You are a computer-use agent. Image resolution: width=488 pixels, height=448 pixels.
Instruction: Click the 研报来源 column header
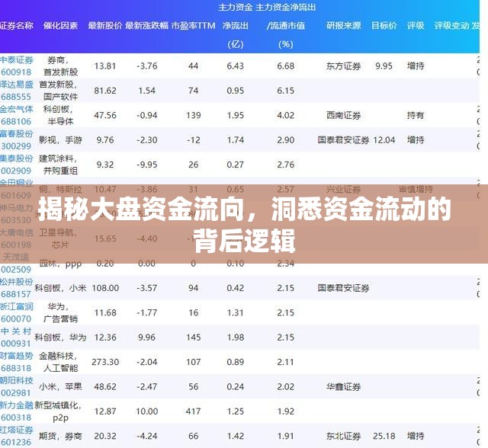(343, 25)
